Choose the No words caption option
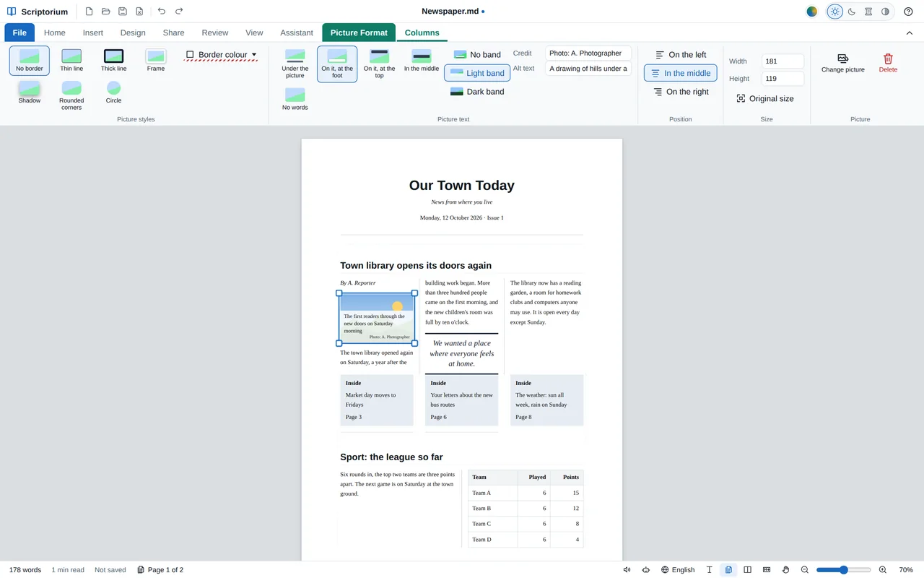The width and height of the screenshot is (924, 578). pos(295,99)
